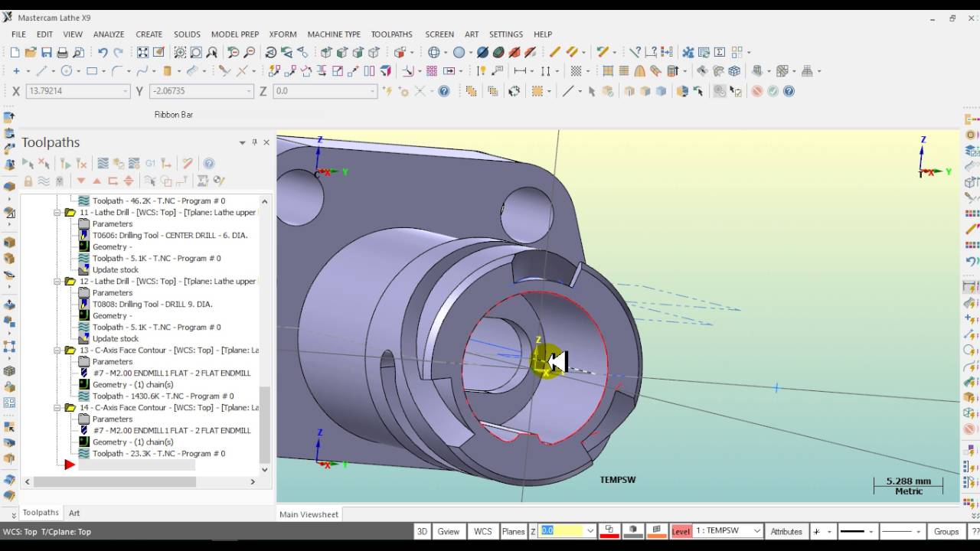Click the Backplot selected operations wave icon
The image size is (980, 551).
[103, 163]
